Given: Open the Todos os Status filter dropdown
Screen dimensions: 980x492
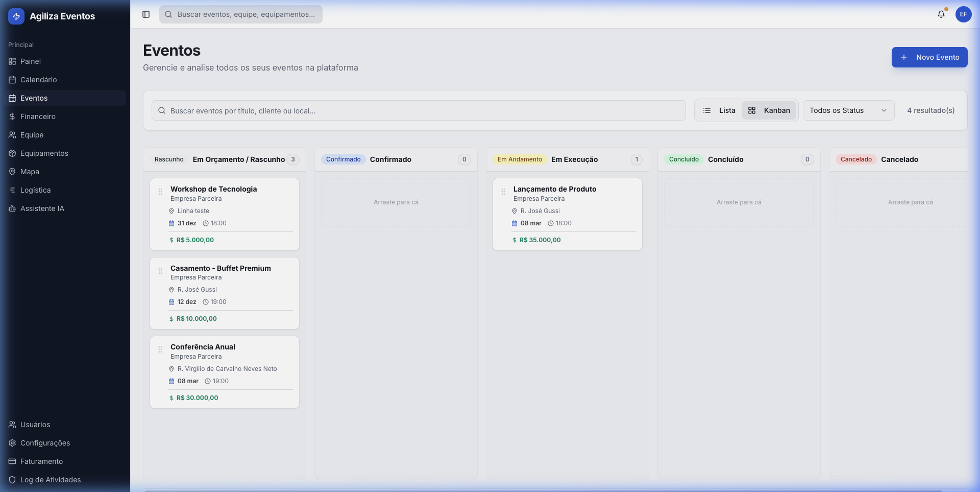Looking at the screenshot, I should coord(848,110).
